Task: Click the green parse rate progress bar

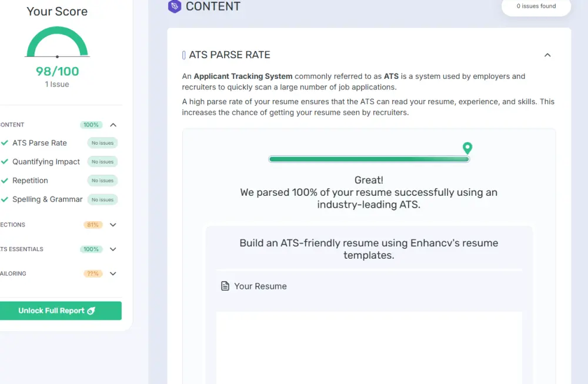Action: (369, 159)
